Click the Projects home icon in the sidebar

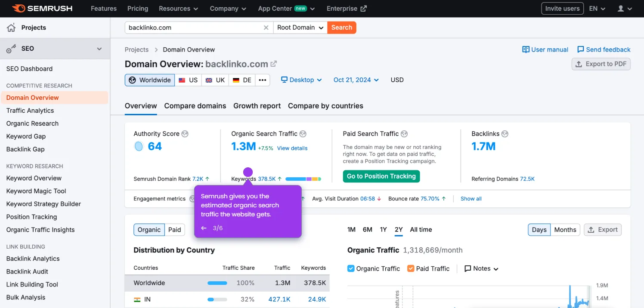pos(12,27)
